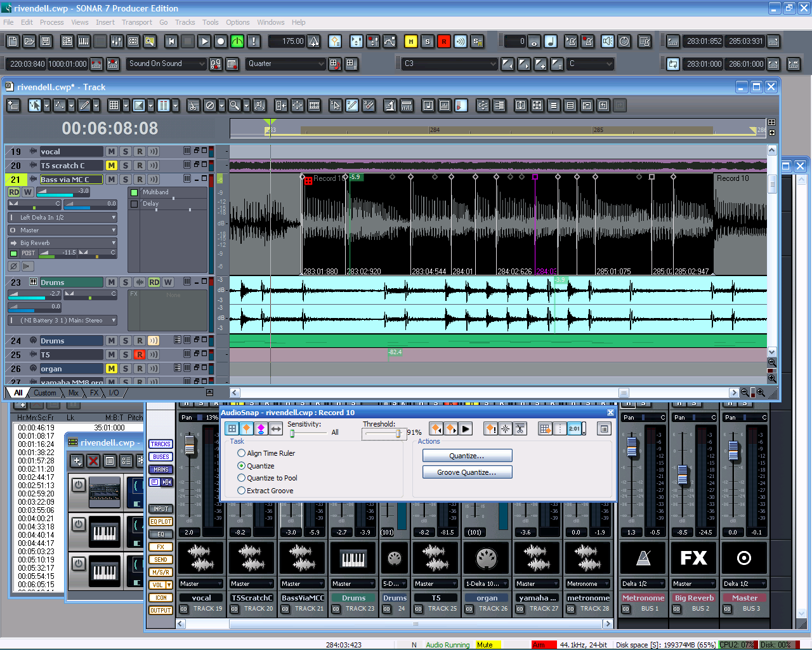Viewport: 812px width, 650px height.
Task: Open the Metronome output dropdown in Console
Action: 587,584
